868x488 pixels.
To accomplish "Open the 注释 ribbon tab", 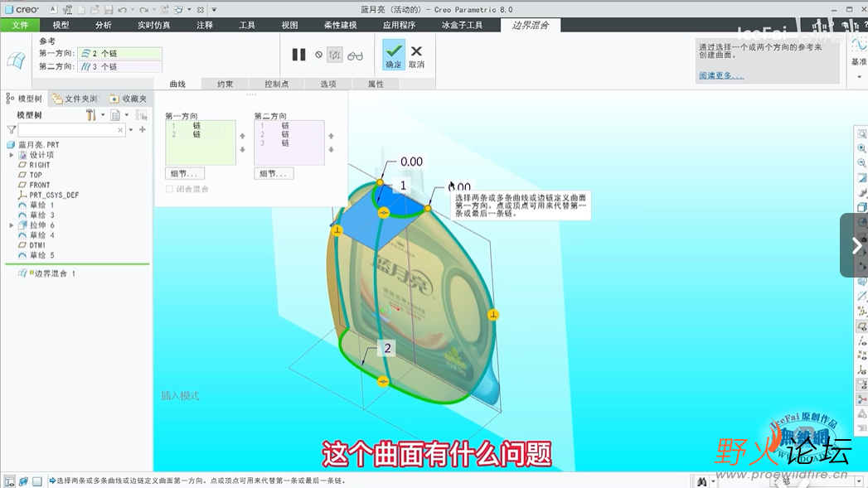I will (204, 25).
